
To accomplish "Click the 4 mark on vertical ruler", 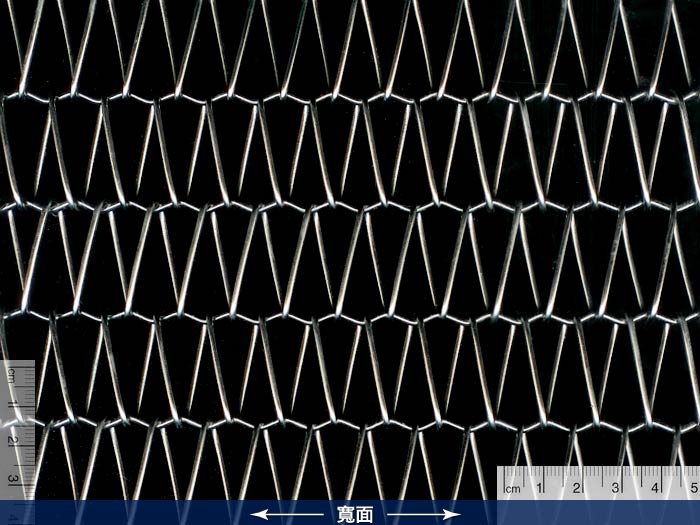I will pos(12,516).
